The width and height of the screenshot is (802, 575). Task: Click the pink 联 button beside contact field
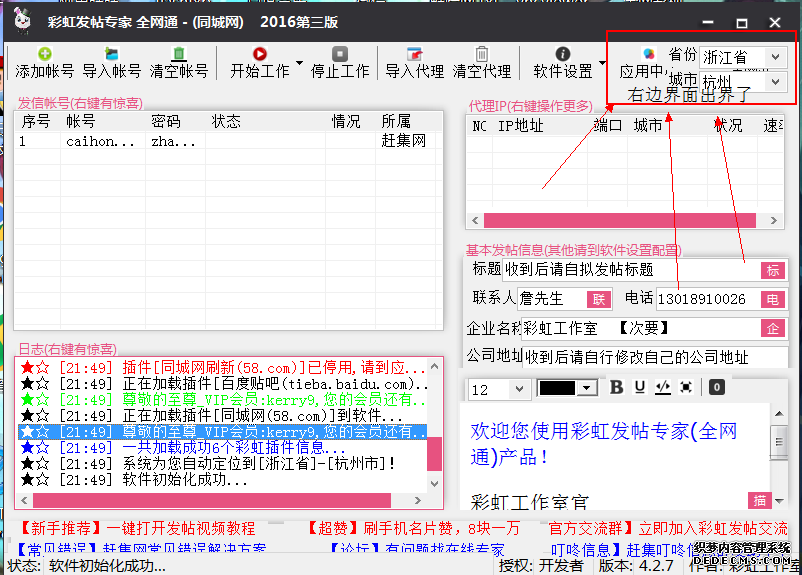click(599, 299)
